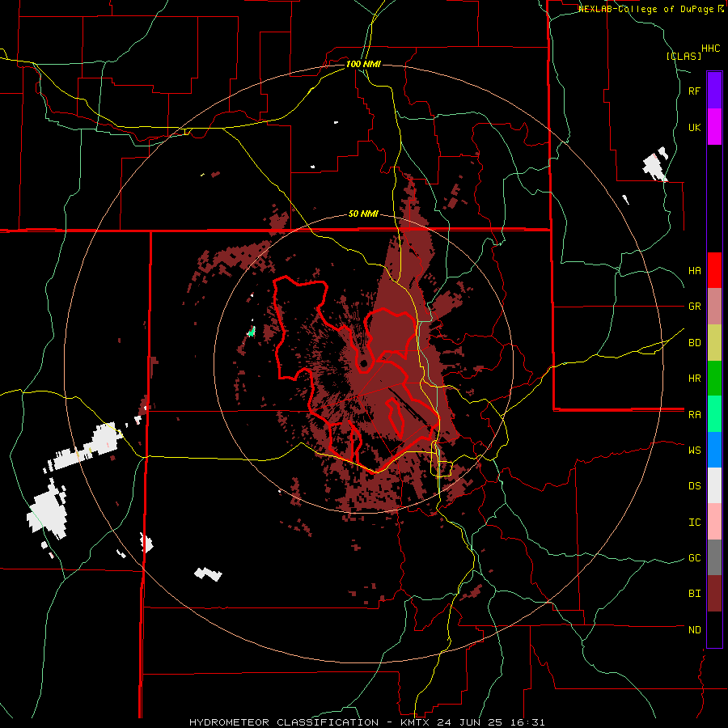This screenshot has width=728, height=728.
Task: Select the BD yellow legend block
Action: tap(714, 343)
